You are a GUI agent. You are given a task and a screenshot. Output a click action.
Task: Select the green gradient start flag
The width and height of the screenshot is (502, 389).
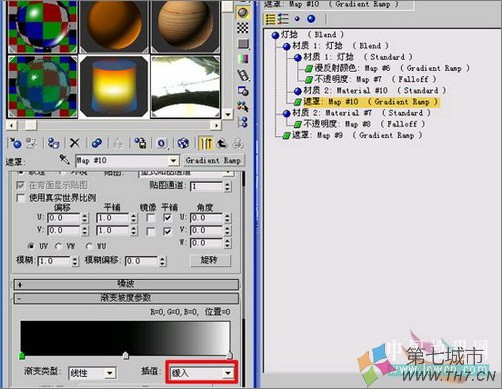[x=22, y=355]
